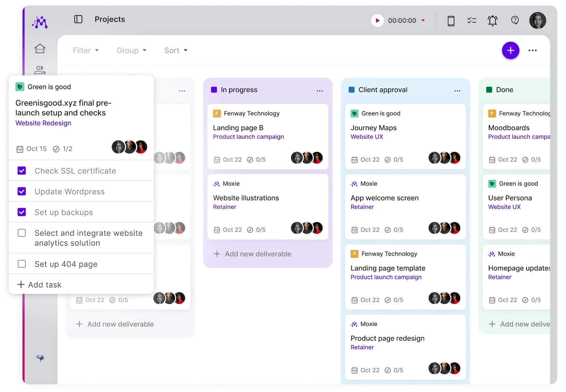
Task: Open the Website Redesign link
Action: 43,123
